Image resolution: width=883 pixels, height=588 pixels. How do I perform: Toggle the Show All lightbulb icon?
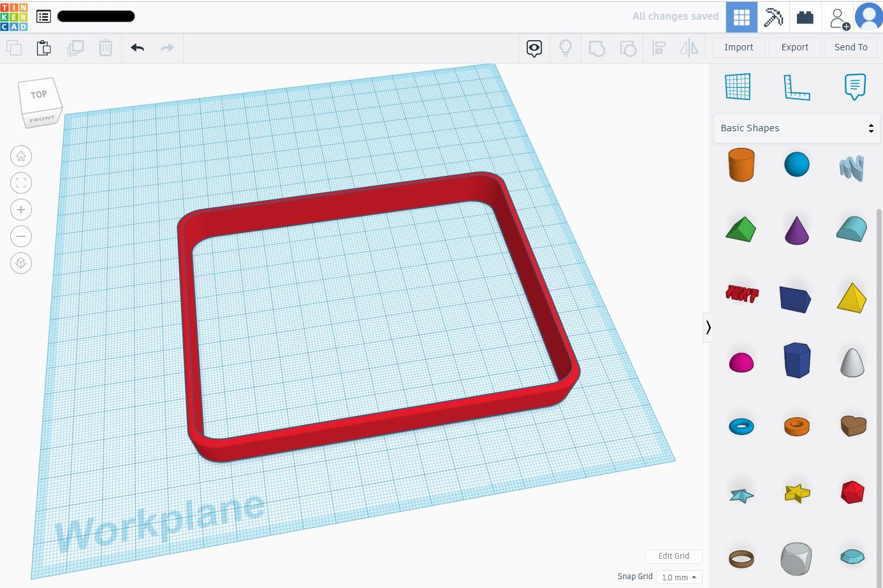point(566,48)
